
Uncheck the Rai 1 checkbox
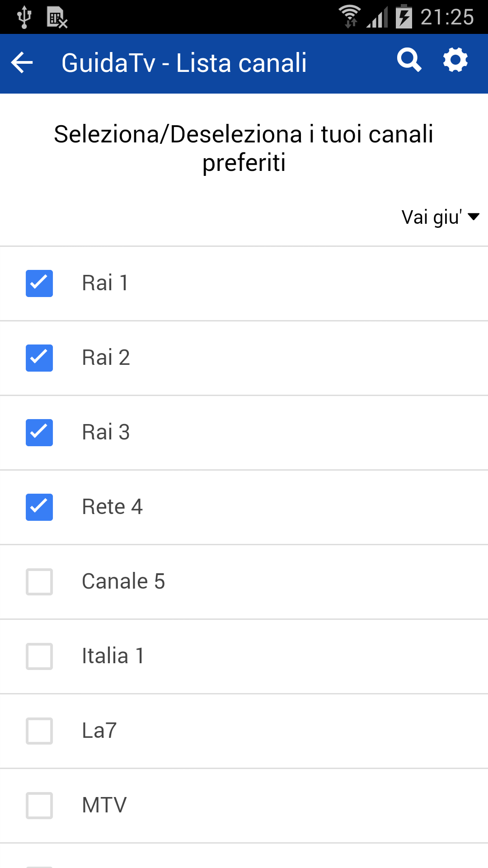(x=39, y=283)
